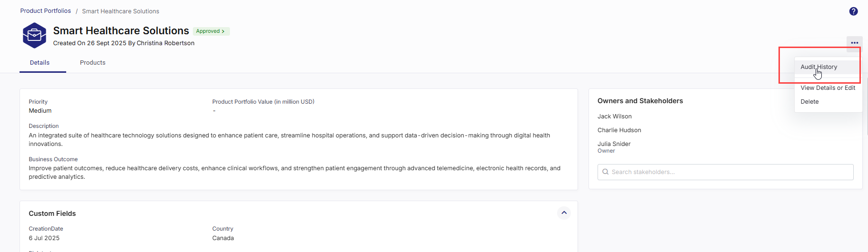Screen dimensions: 868x252
Task: Click stakeholder Jack Wilson
Action: tap(614, 116)
